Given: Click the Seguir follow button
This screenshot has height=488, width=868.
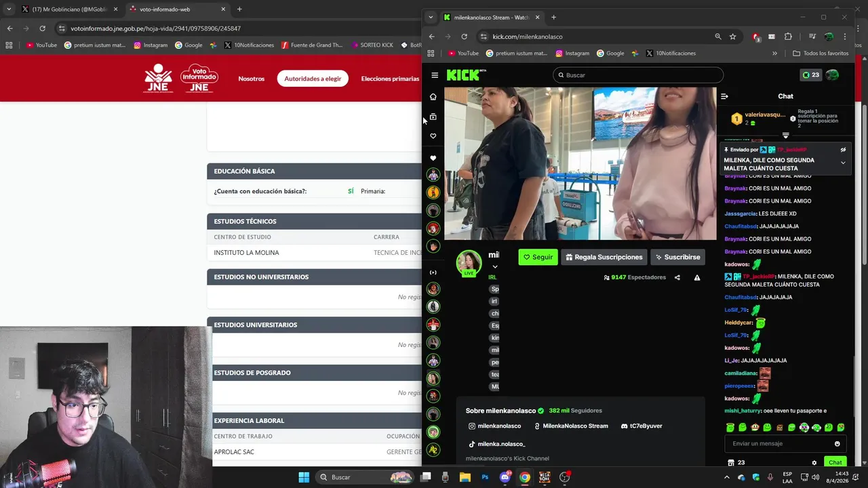Looking at the screenshot, I should (538, 257).
